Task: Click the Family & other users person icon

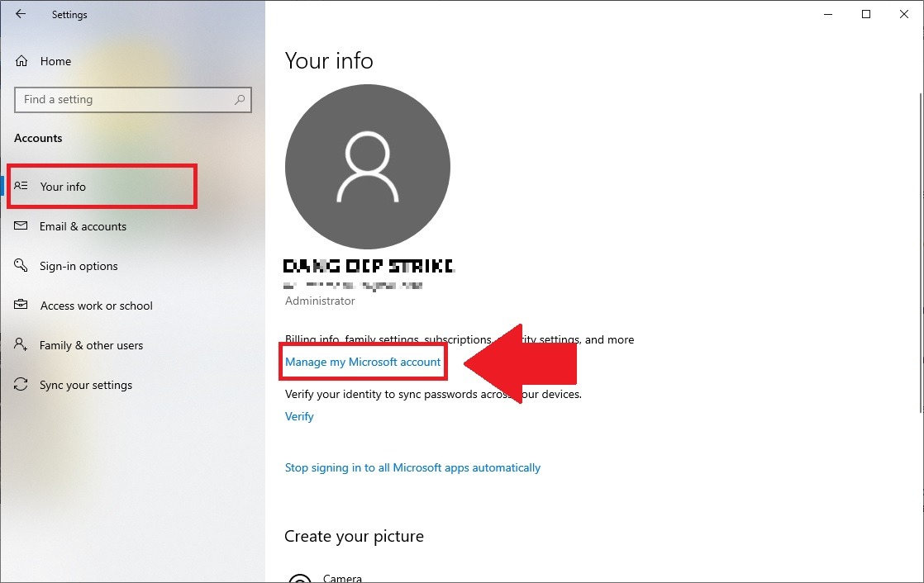Action: tap(21, 344)
